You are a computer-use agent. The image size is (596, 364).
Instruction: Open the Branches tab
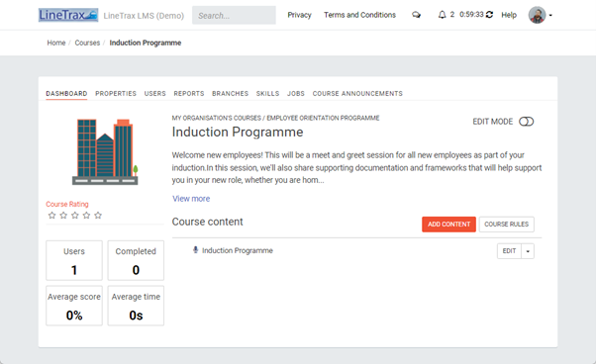click(x=231, y=93)
